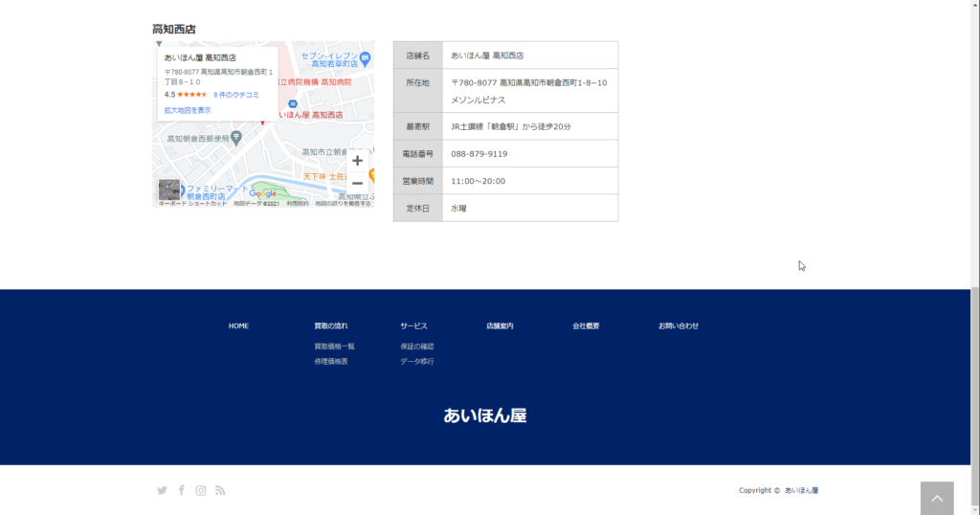
Task: Click the store name cell あいほん屋 高知西店
Action: coord(530,56)
